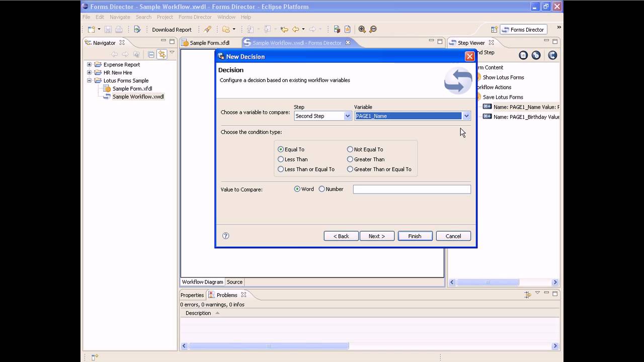The image size is (644, 362).
Task: Click the Back navigation arrow in toolbar
Action: [296, 30]
